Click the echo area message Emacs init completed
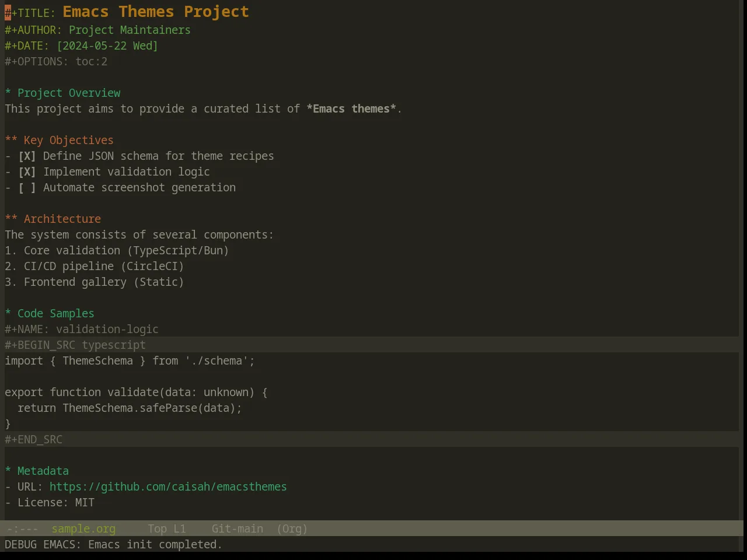 [113, 545]
